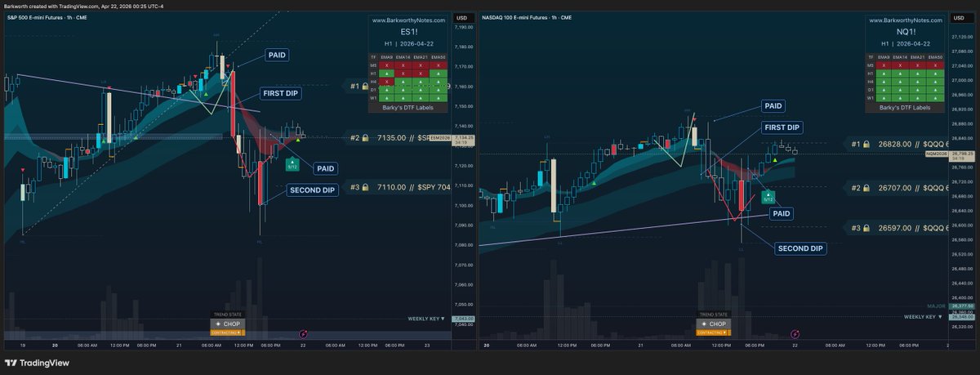Expand WEEKLY KEY marker on NASDAQ 100 chart

pyautogui.click(x=923, y=315)
